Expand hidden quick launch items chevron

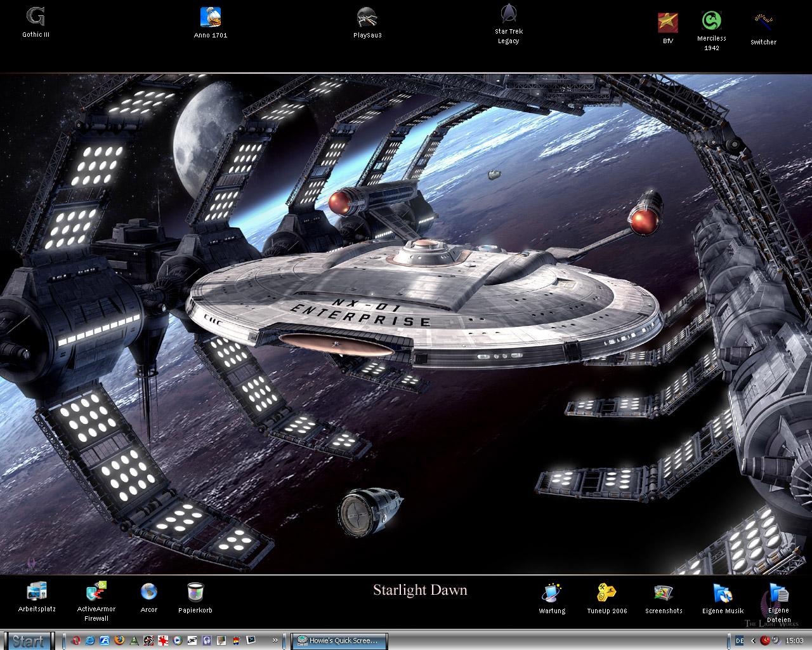pyautogui.click(x=275, y=640)
